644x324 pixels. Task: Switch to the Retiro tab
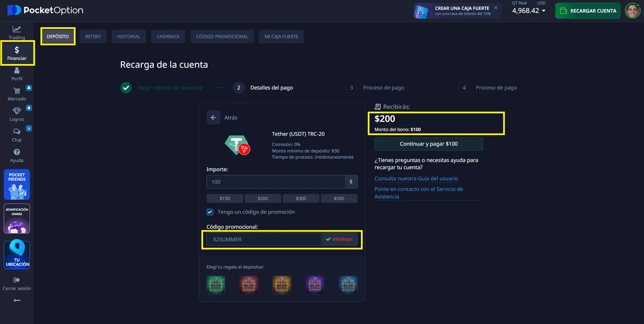point(93,36)
